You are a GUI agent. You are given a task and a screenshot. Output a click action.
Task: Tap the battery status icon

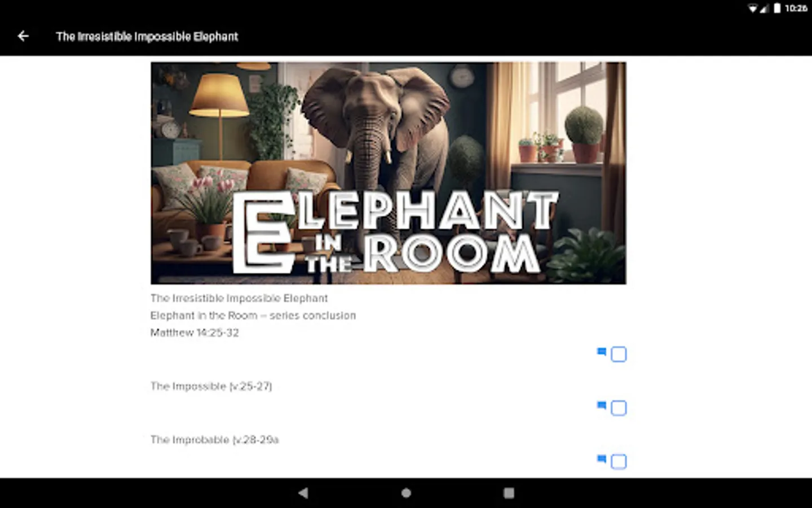777,8
